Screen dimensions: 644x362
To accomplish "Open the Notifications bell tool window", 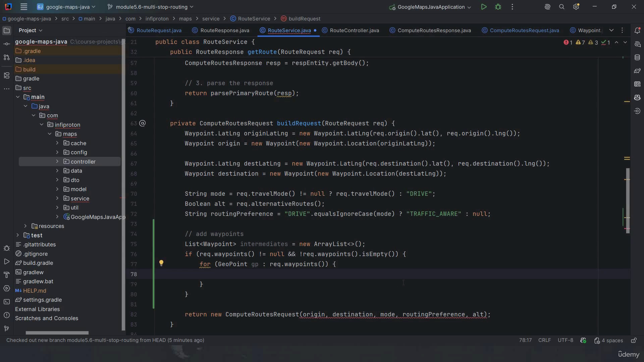I will click(x=637, y=31).
